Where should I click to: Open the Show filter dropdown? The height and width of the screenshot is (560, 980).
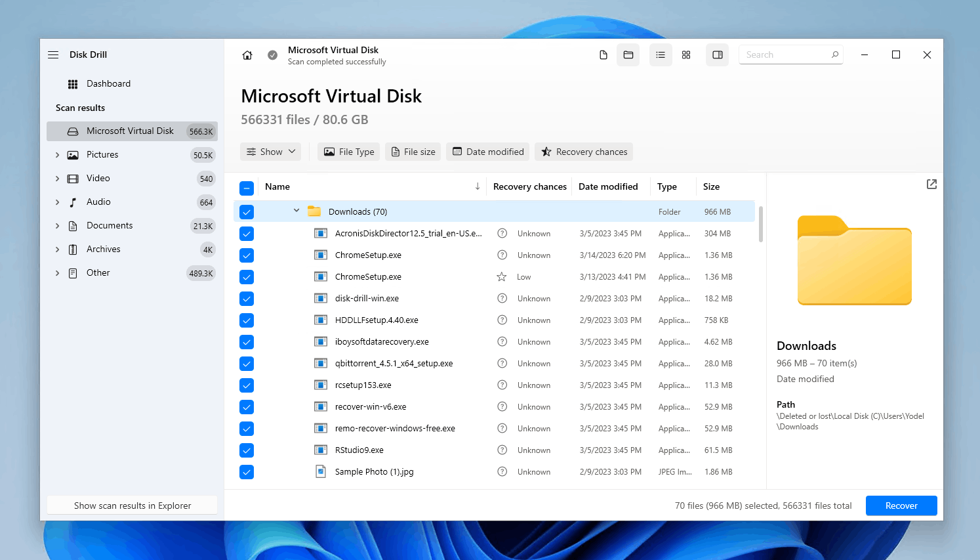click(270, 152)
